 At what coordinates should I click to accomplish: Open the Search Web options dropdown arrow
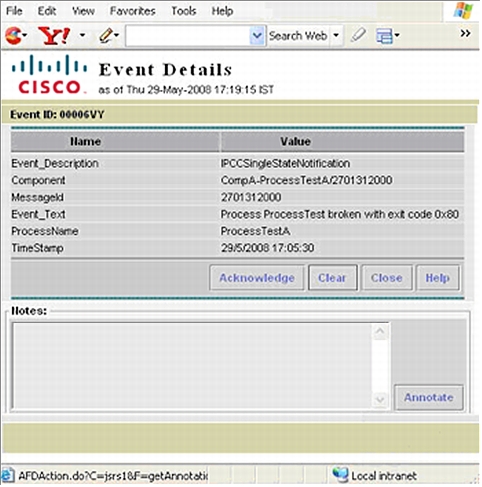click(x=336, y=35)
